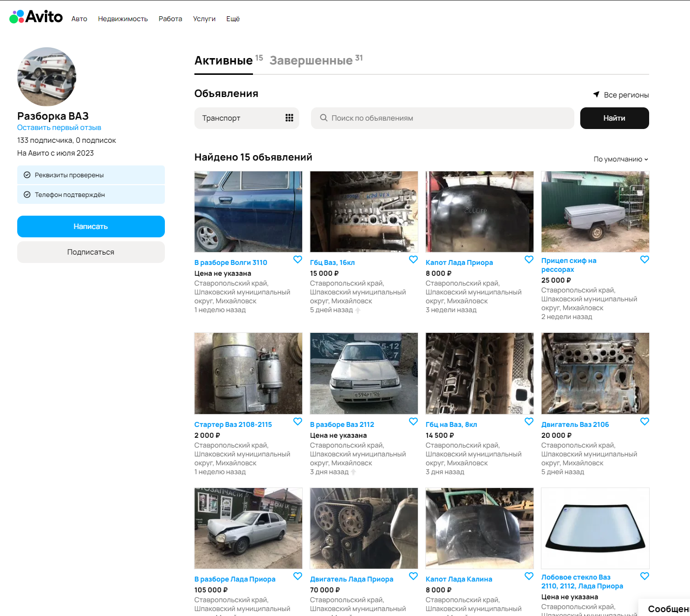This screenshot has height=616, width=690.
Task: Open the Двигатель Ваз 2106 engine photo
Action: (596, 373)
